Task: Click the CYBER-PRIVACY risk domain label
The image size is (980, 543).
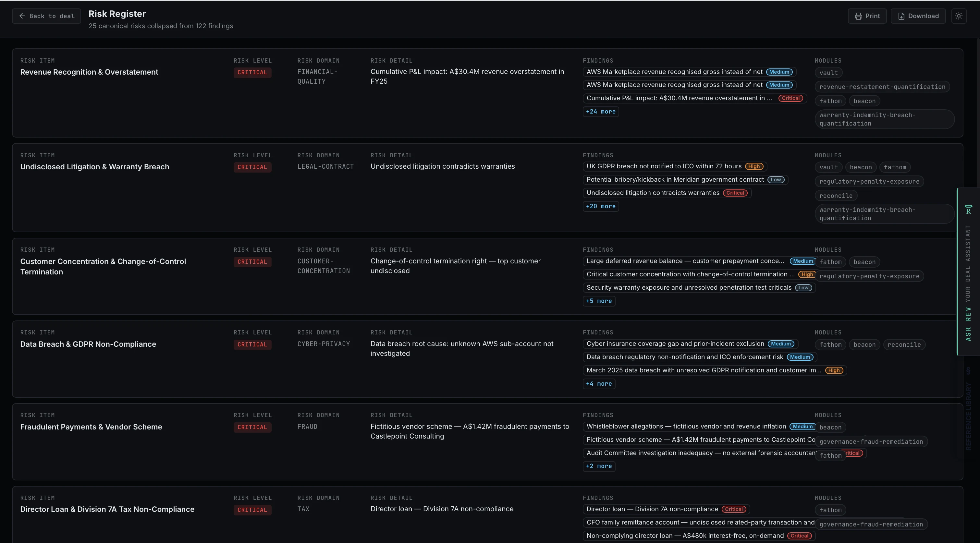Action: click(324, 344)
